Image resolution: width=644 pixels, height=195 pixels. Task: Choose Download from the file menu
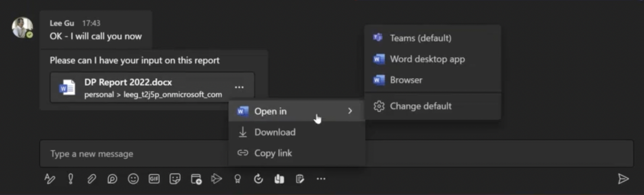point(297,132)
